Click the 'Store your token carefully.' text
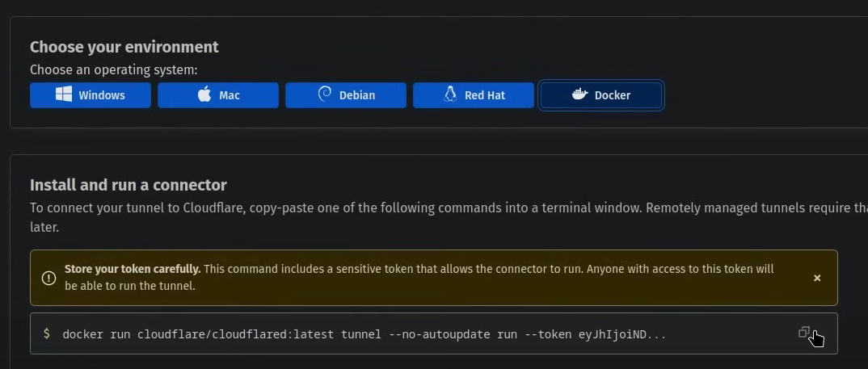Viewport: 868px width, 369px height. pyautogui.click(x=133, y=270)
